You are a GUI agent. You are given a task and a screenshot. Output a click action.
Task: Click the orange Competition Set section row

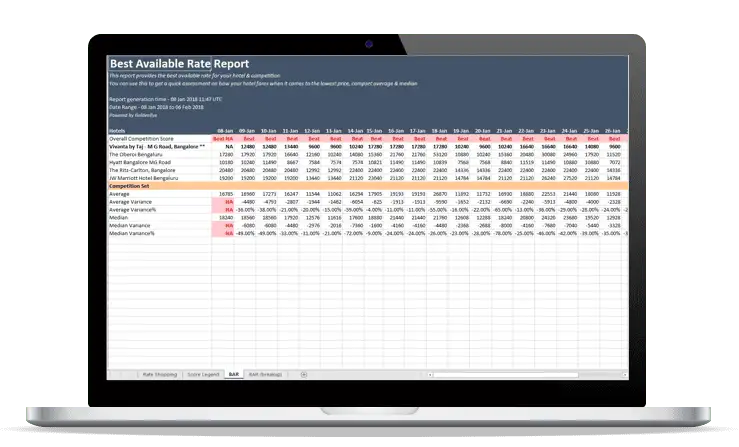pyautogui.click(x=300, y=185)
